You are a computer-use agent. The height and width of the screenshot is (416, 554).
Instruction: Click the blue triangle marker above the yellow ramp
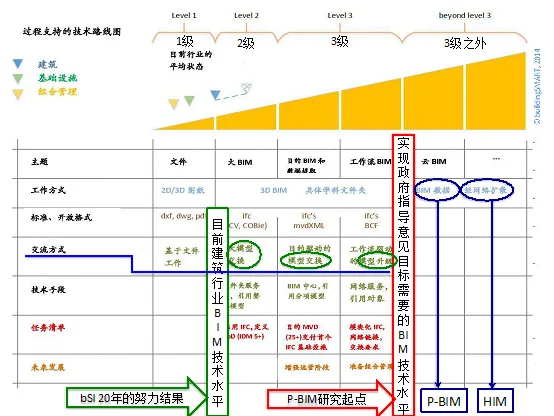[216, 94]
